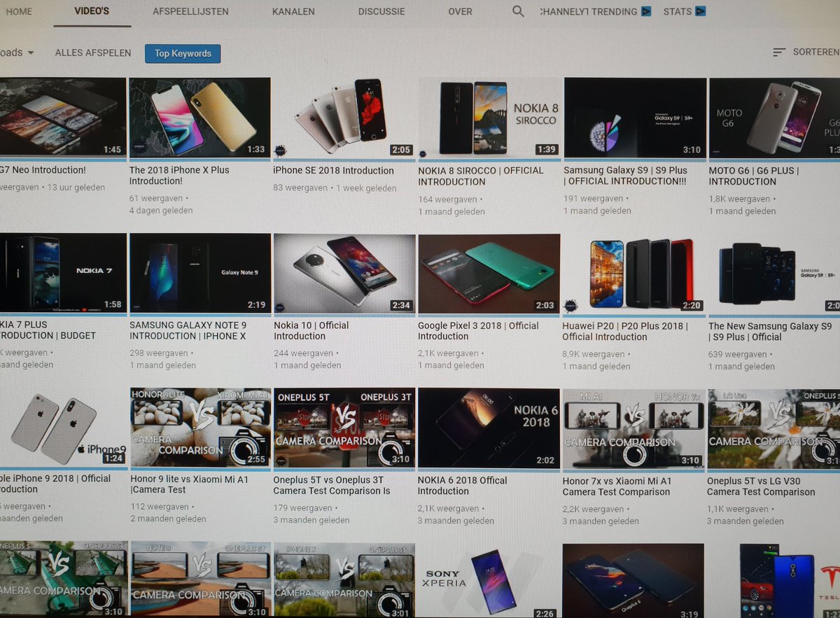Click the '13 uur geleden' upload date

pyautogui.click(x=76, y=188)
